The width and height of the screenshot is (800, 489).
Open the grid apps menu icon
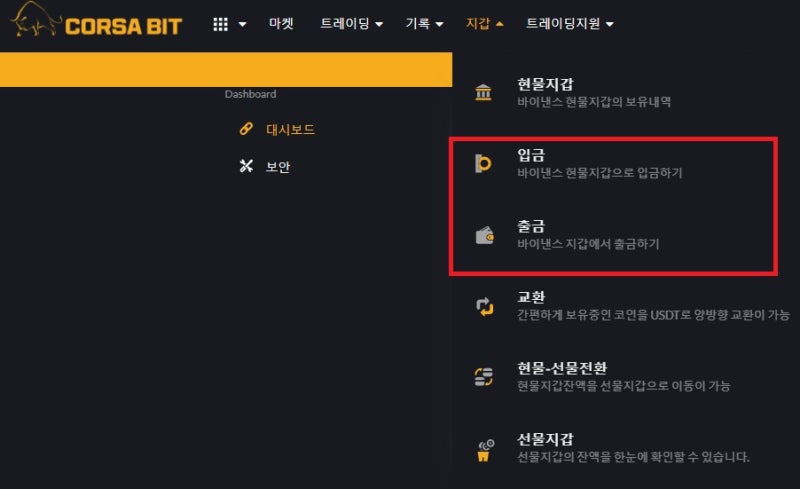click(220, 24)
